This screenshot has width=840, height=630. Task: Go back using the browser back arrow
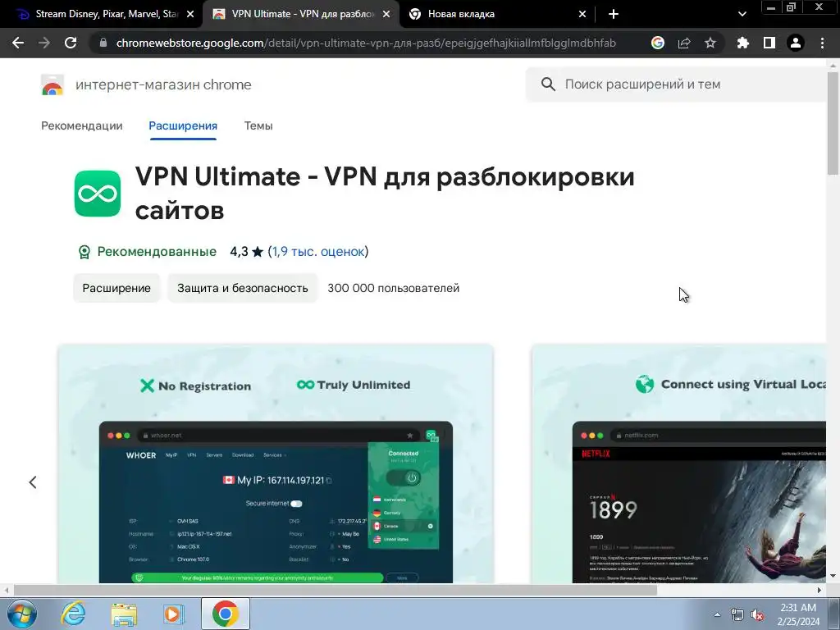pos(18,43)
